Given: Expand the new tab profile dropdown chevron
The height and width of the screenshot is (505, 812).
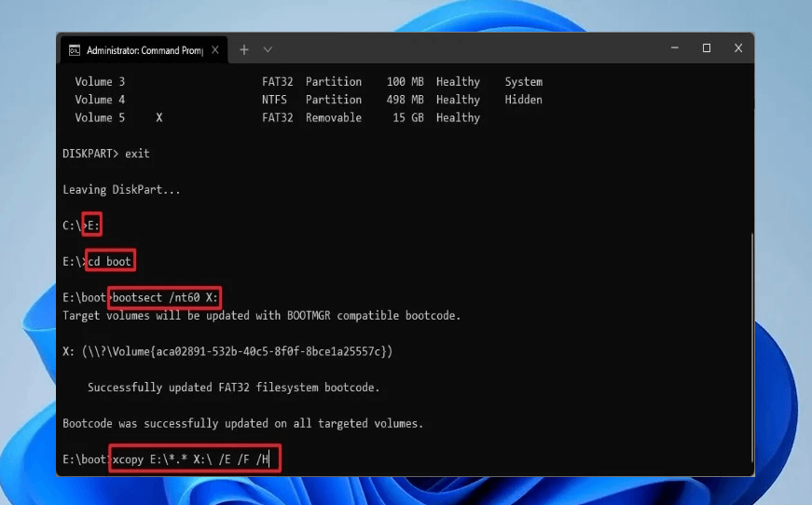Looking at the screenshot, I should click(x=268, y=49).
